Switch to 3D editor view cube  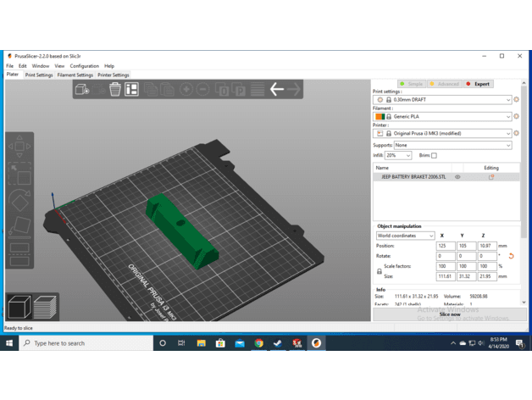pyautogui.click(x=19, y=307)
